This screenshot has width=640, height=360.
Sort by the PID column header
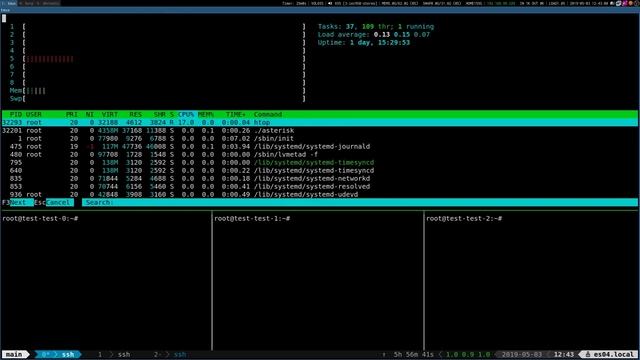[16, 114]
